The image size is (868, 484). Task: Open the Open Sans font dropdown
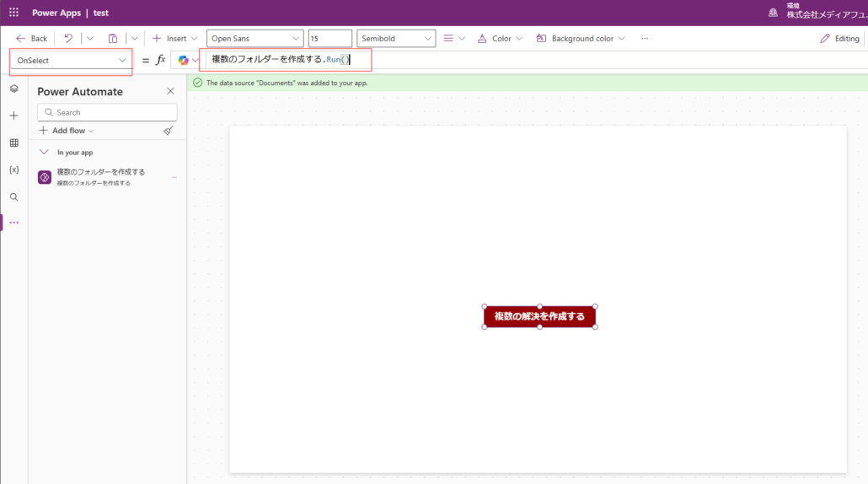click(255, 39)
